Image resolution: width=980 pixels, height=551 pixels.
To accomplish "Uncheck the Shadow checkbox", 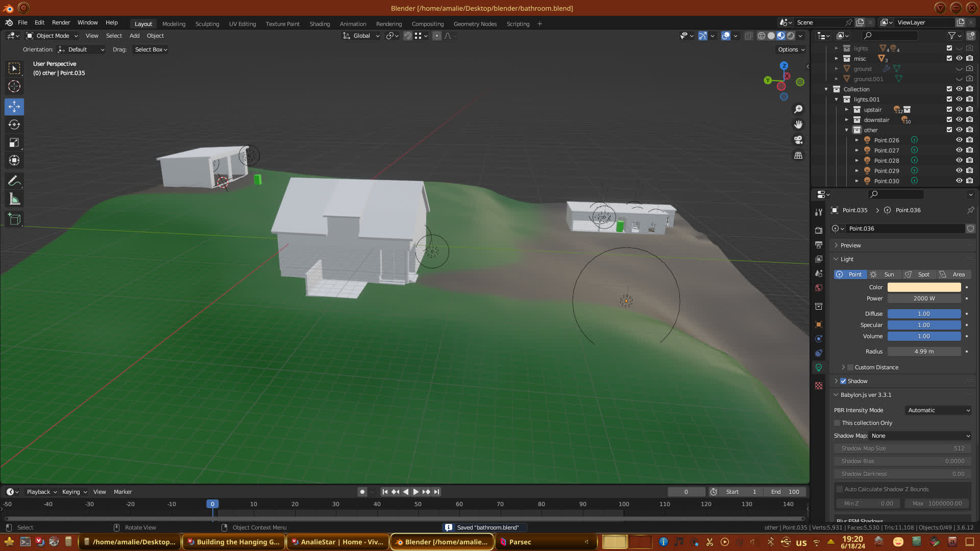I will [843, 381].
